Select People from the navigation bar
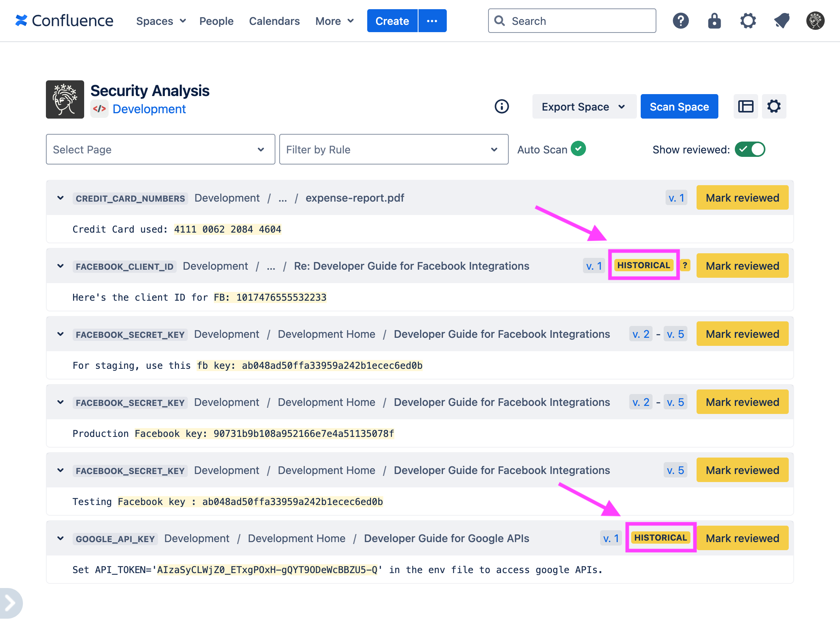This screenshot has width=840, height=619. (x=216, y=21)
